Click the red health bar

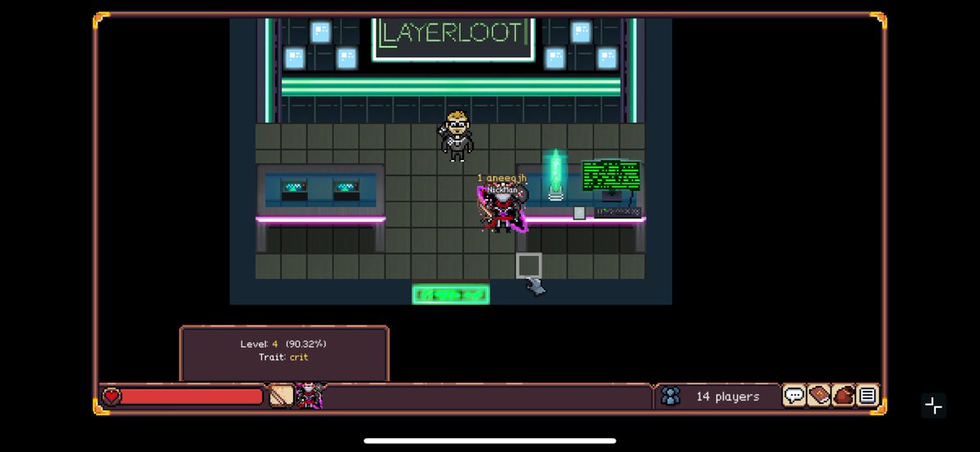192,397
